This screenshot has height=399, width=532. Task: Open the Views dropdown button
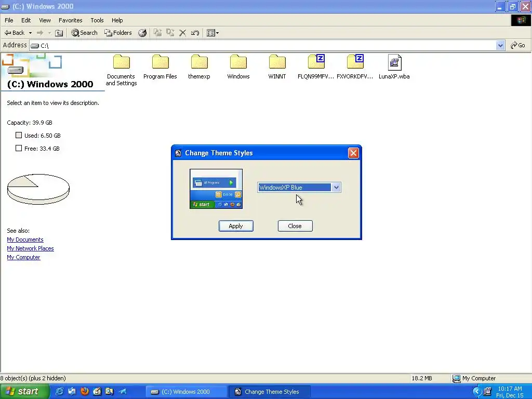[x=212, y=33]
